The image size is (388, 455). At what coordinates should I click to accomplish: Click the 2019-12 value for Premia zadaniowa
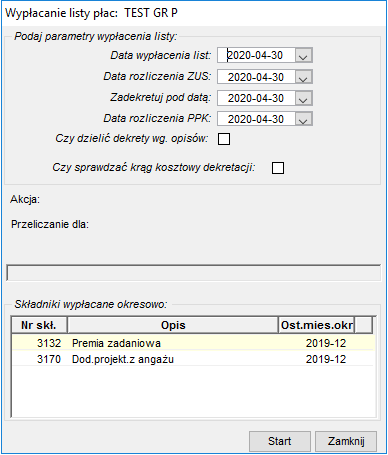click(x=326, y=343)
